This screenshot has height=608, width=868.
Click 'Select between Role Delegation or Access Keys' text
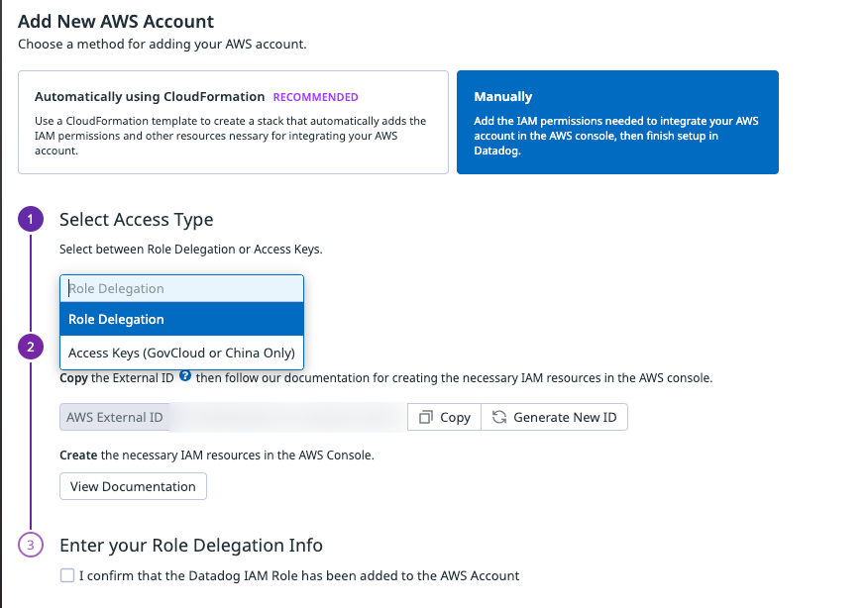tap(191, 250)
